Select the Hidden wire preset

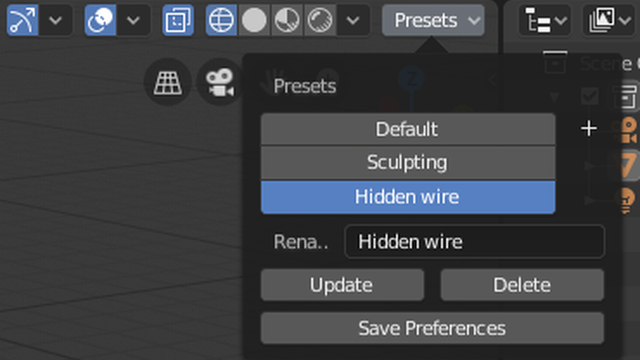(408, 197)
